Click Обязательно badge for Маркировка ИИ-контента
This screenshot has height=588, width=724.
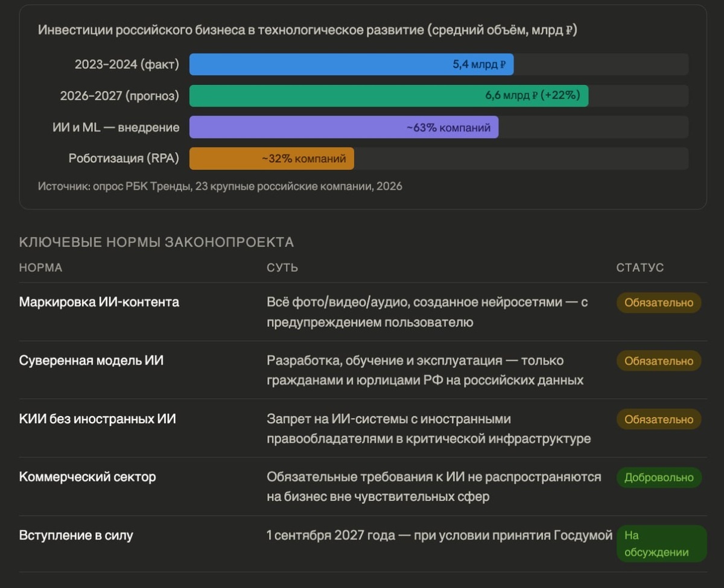(658, 303)
